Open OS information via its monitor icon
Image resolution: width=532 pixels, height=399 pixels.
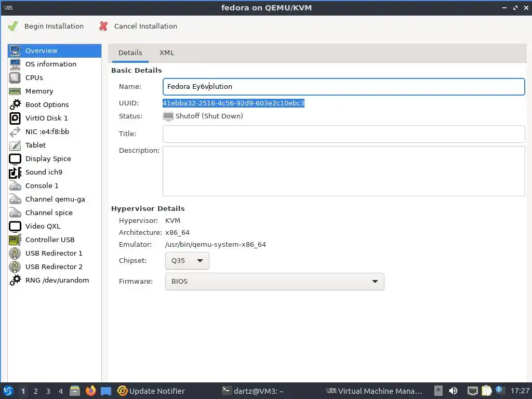click(15, 64)
